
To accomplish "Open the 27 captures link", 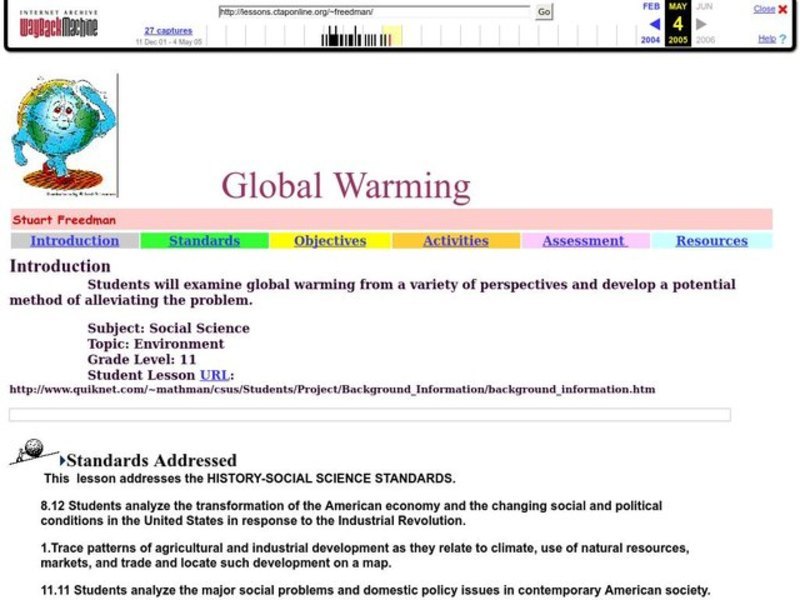I will (169, 30).
